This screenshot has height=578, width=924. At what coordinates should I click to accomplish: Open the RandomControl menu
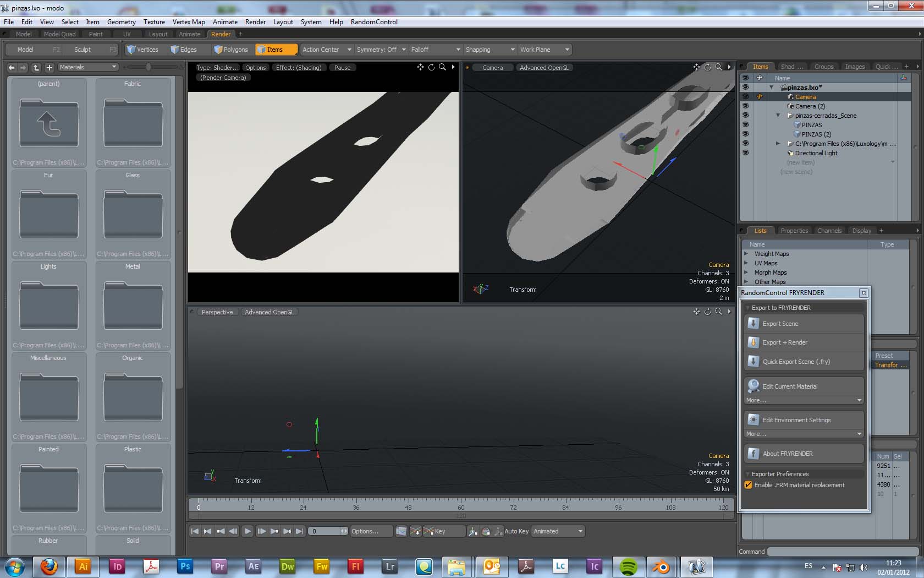pyautogui.click(x=374, y=22)
